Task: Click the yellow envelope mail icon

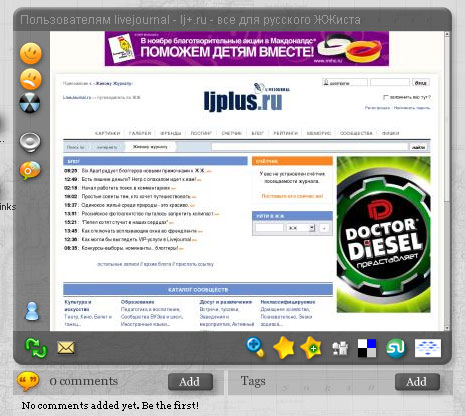Action: point(66,348)
